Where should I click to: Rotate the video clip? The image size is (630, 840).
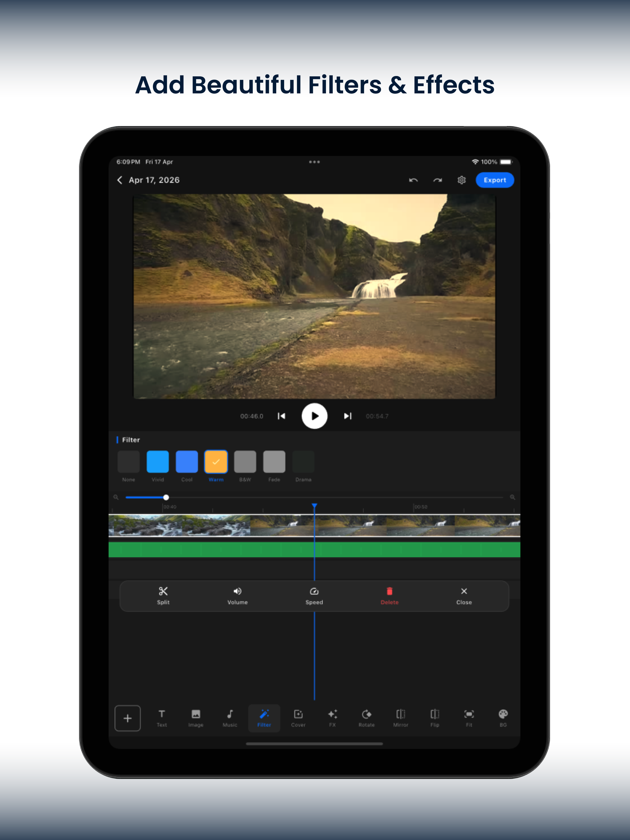(x=367, y=718)
